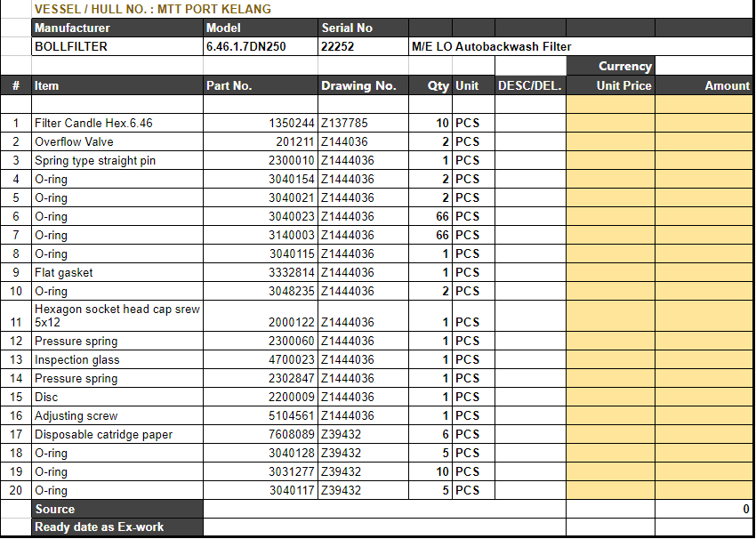Select the Amount column header
Image resolution: width=756 pixels, height=539 pixels.
(x=704, y=85)
